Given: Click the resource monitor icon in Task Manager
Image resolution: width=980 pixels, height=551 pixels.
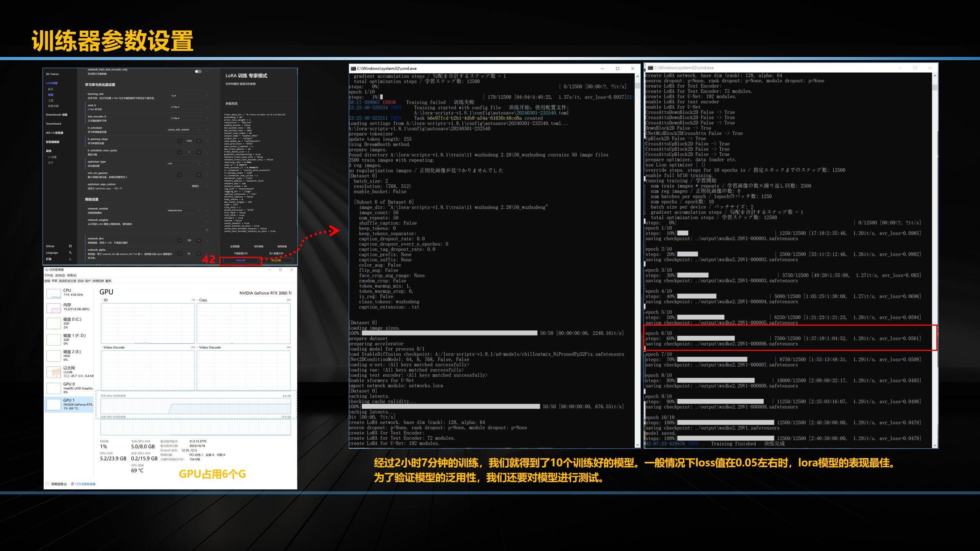Looking at the screenshot, I should coord(72,484).
